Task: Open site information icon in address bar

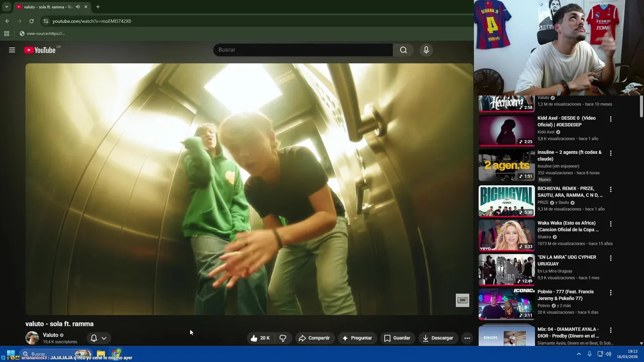Action: [46, 21]
